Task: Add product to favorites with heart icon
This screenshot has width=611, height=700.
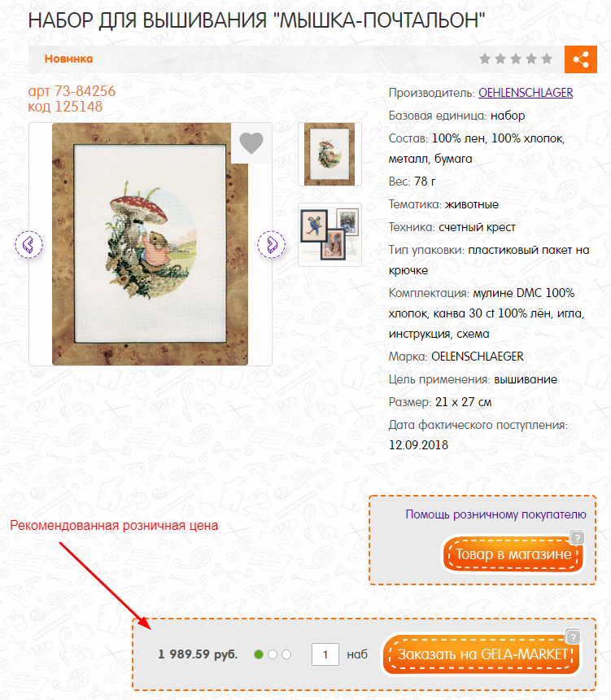Action: coord(251,143)
